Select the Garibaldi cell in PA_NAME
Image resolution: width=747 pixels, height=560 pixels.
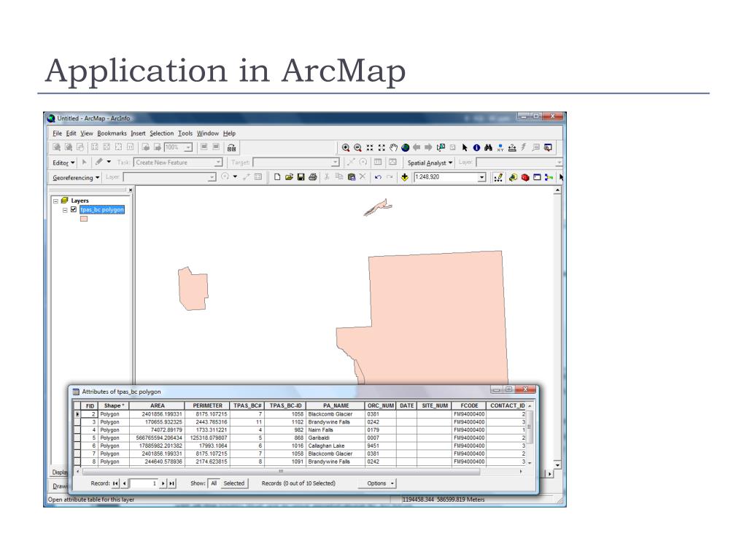pos(336,437)
